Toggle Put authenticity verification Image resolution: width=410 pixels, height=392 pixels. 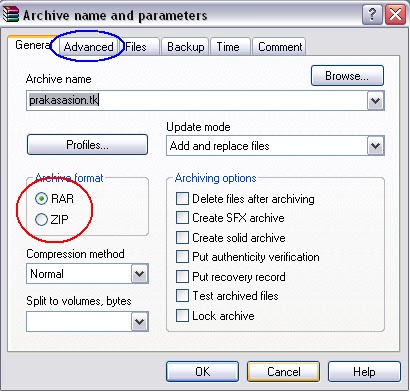point(182,257)
